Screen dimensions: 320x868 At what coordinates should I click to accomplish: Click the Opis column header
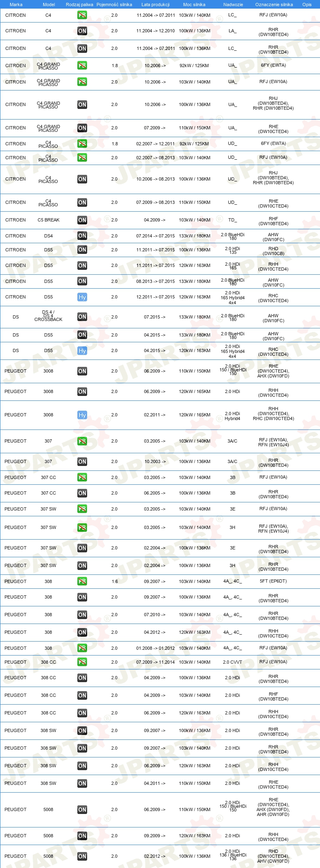307,5
